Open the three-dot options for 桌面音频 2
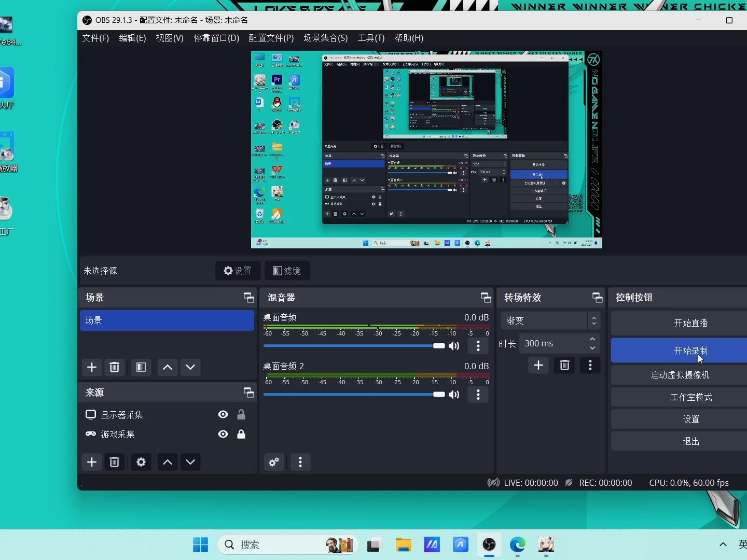 (x=478, y=395)
